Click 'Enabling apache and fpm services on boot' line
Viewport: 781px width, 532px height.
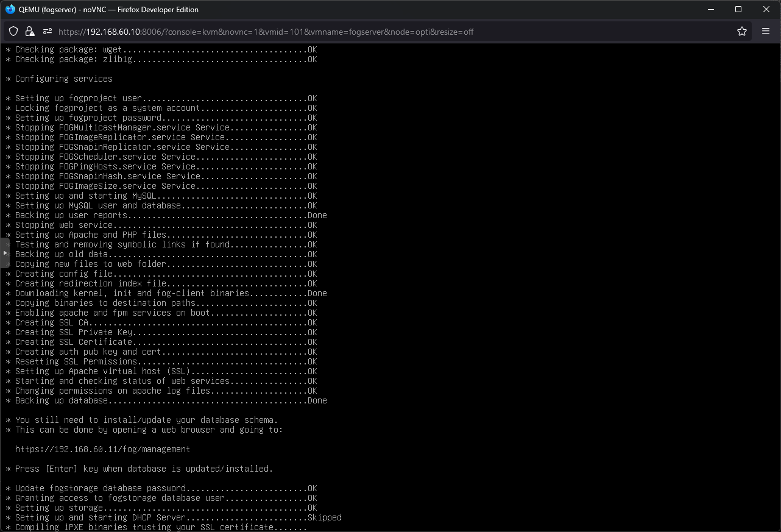tap(161, 313)
